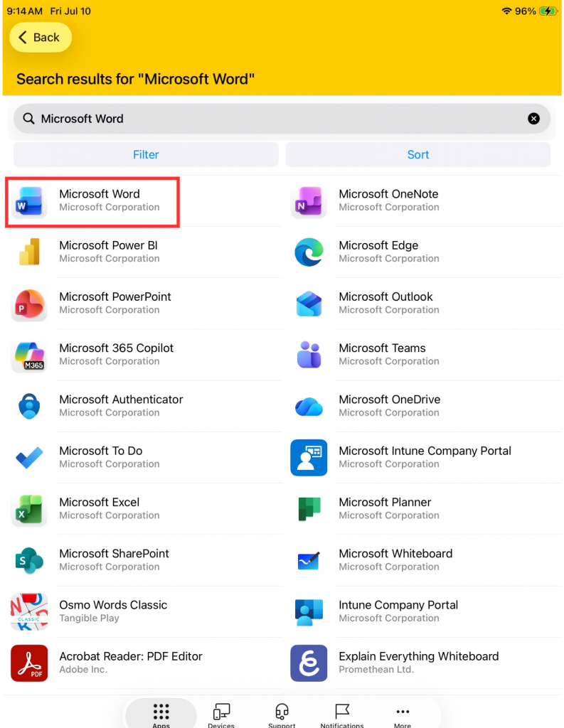The height and width of the screenshot is (728, 564).
Task: Switch to the Apps tab
Action: tap(161, 715)
